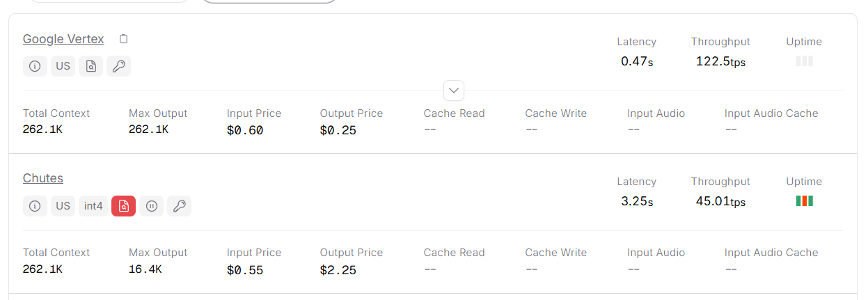Click the US region badge under Google Vertex

(x=63, y=66)
